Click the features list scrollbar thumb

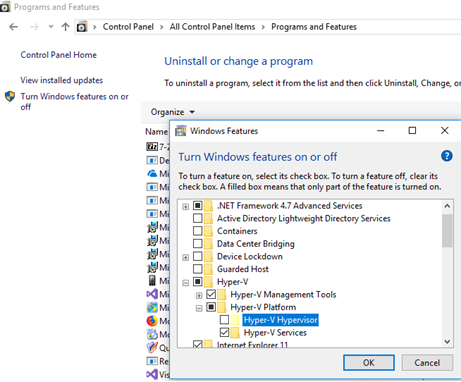447,231
